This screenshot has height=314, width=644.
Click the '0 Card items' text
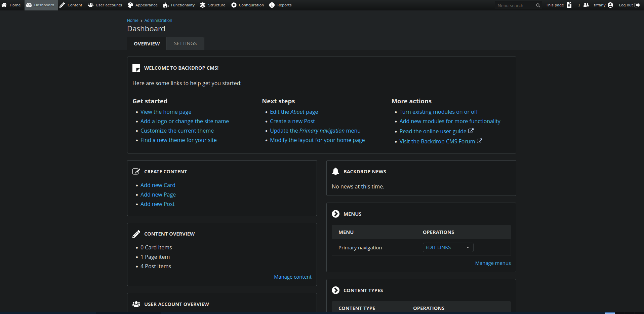pyautogui.click(x=156, y=247)
